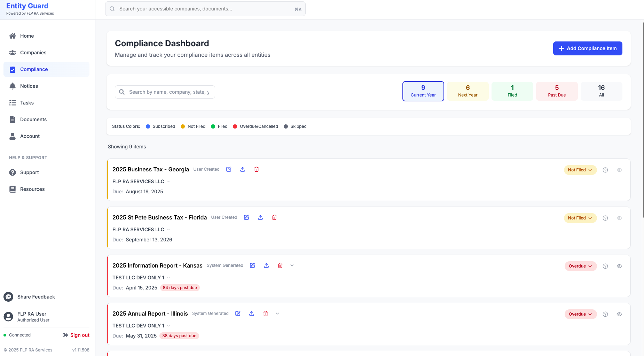Expand FLP RA SERVICES LLC under Florida item

pyautogui.click(x=168, y=230)
